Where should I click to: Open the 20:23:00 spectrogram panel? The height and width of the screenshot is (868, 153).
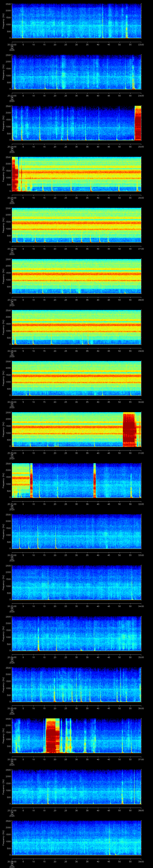click(76, 72)
